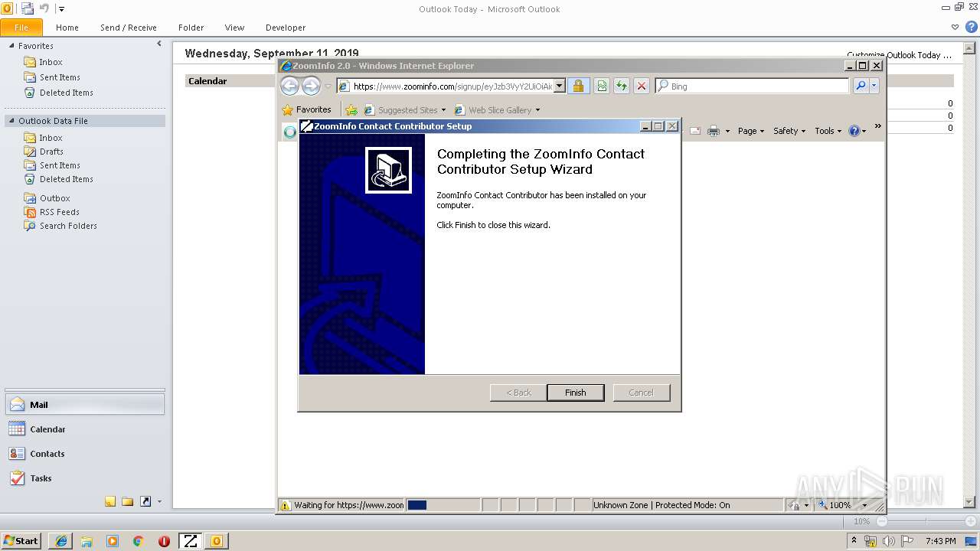Open Web Slice Gallery dropdown
The width and height of the screenshot is (980, 551).
[498, 109]
